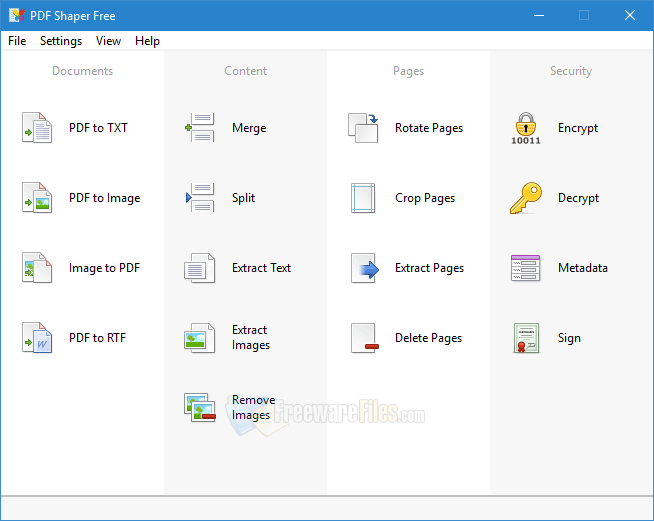Viewport: 654px width, 521px height.
Task: Launch the Merge tool by its label
Action: point(249,128)
